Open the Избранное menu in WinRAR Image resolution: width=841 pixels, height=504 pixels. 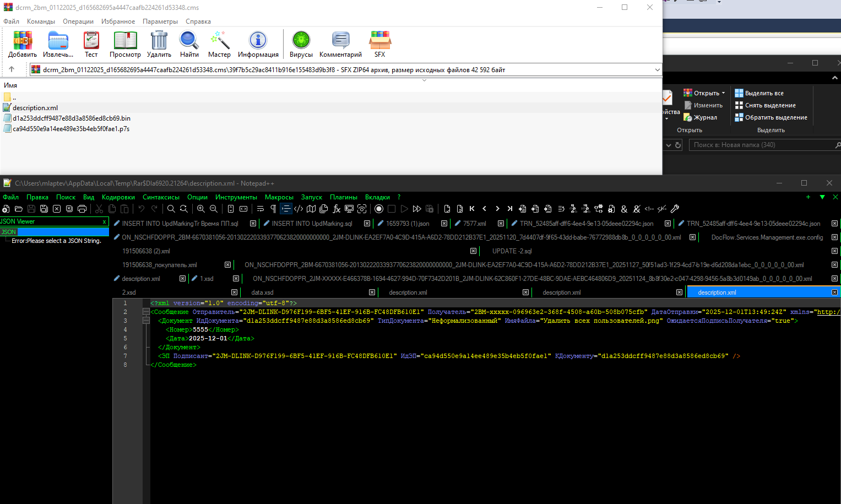pos(118,21)
